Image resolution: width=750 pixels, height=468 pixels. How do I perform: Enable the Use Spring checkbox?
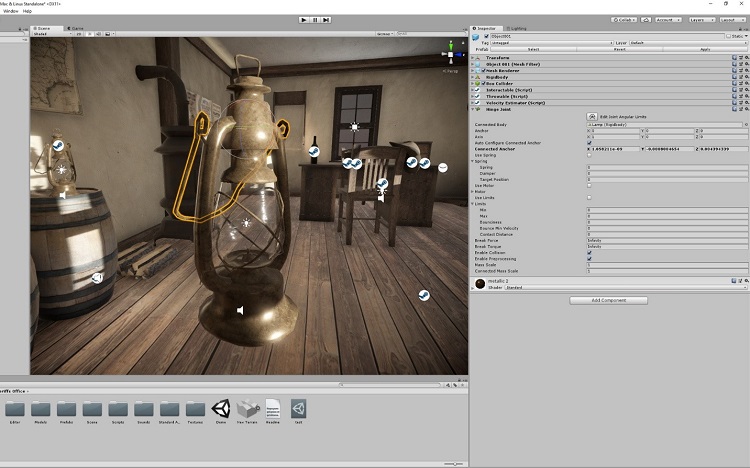[x=589, y=155]
